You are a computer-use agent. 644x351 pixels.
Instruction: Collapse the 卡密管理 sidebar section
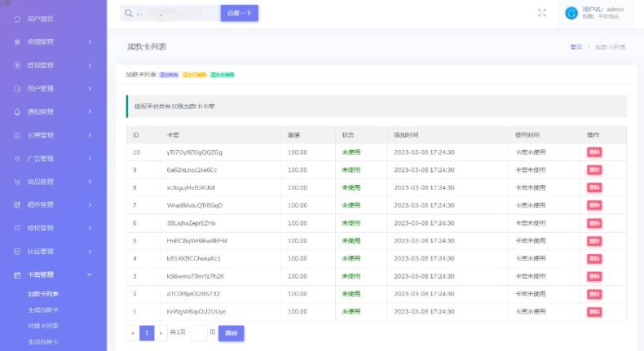[90, 275]
